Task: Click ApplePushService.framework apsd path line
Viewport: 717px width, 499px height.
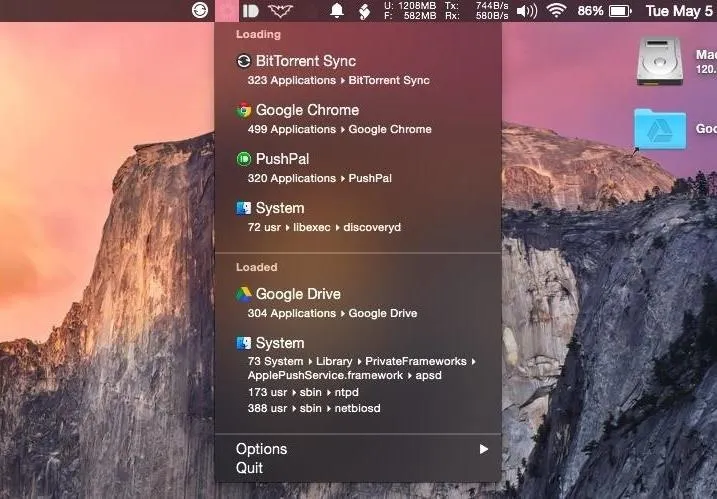Action: click(x=345, y=376)
